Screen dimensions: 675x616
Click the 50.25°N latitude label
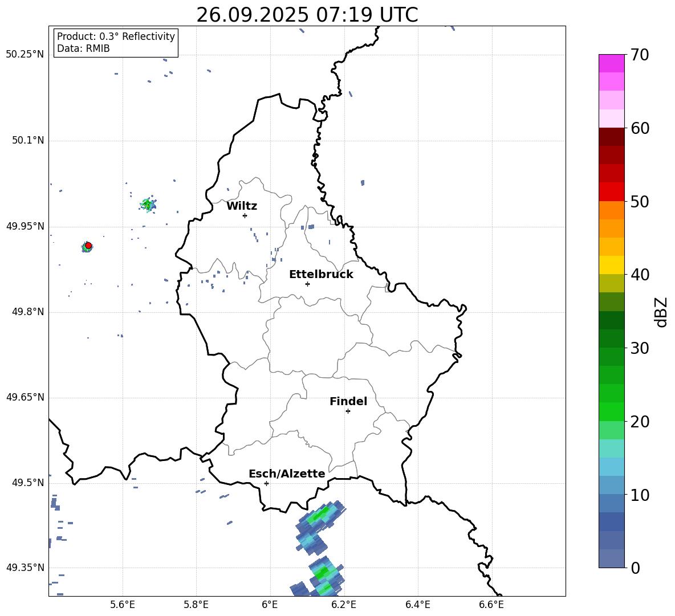25,55
